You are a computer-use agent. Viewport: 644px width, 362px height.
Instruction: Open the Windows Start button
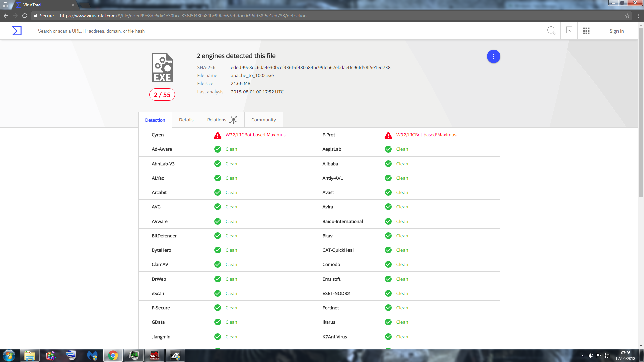click(9, 355)
